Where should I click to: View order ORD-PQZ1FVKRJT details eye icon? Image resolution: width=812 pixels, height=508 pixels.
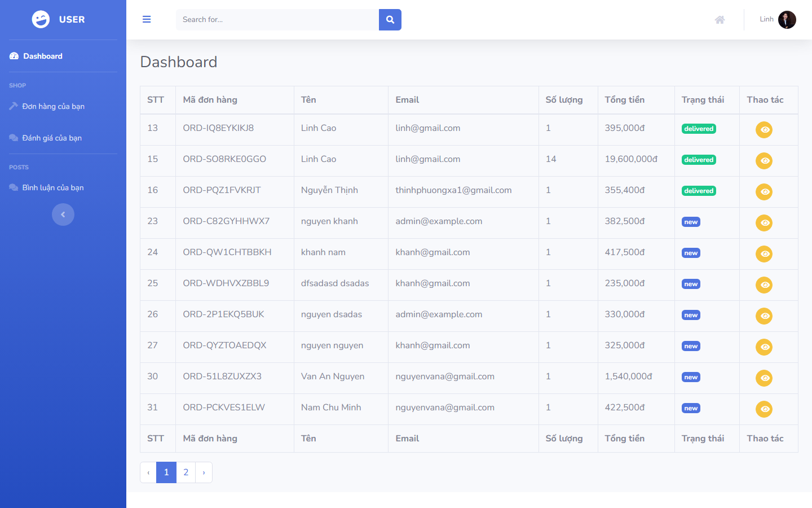coord(764,192)
